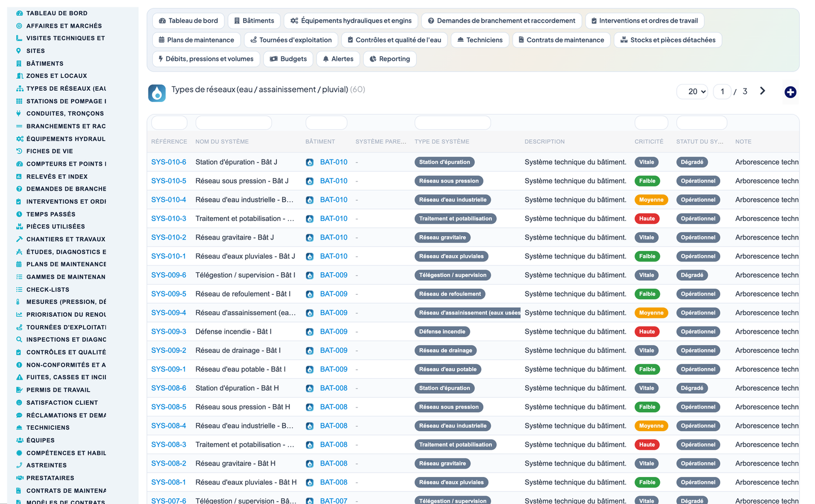Open Affaires et marchés in sidebar
The width and height of the screenshot is (815, 504).
pyautogui.click(x=64, y=26)
